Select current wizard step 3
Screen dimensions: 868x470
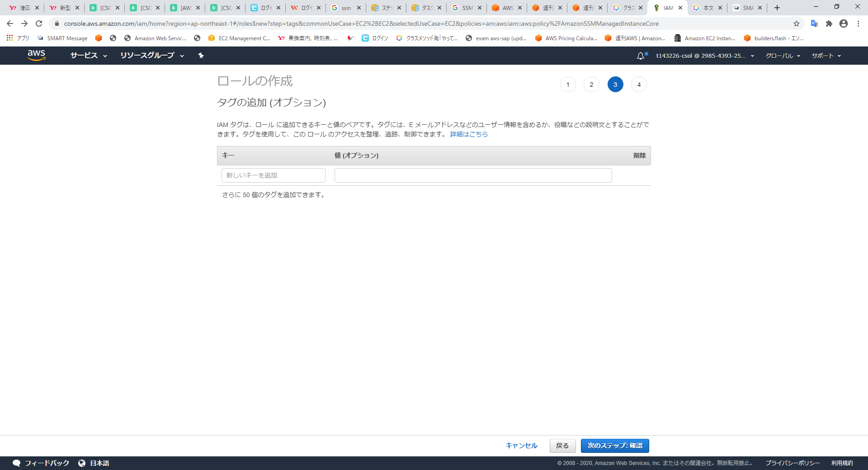pos(615,85)
